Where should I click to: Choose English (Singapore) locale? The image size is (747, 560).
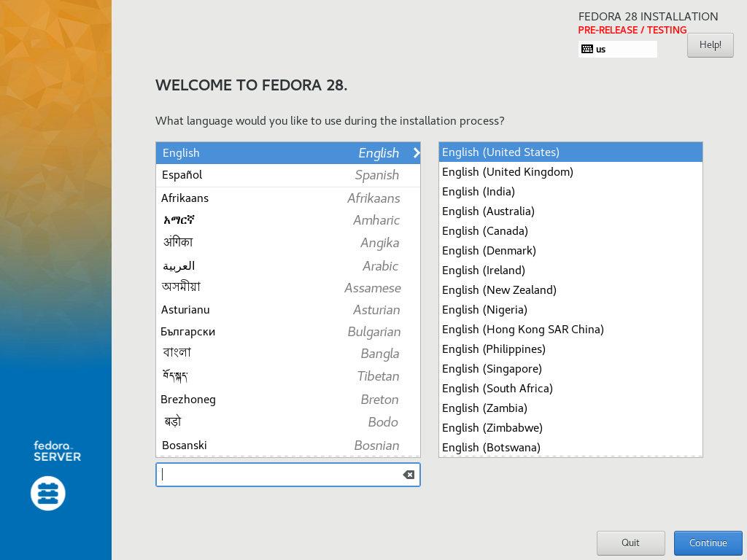(x=570, y=368)
